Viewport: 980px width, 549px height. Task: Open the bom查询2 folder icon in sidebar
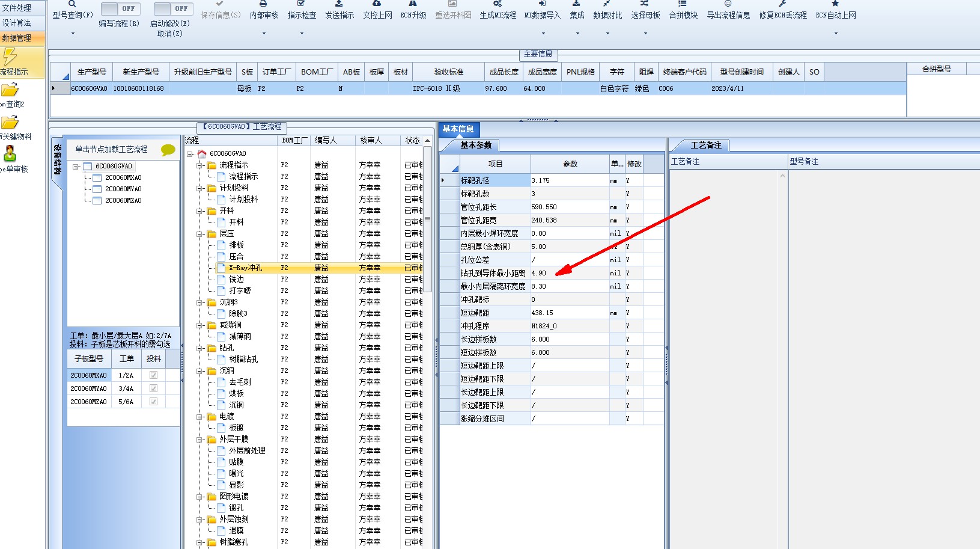[10, 90]
